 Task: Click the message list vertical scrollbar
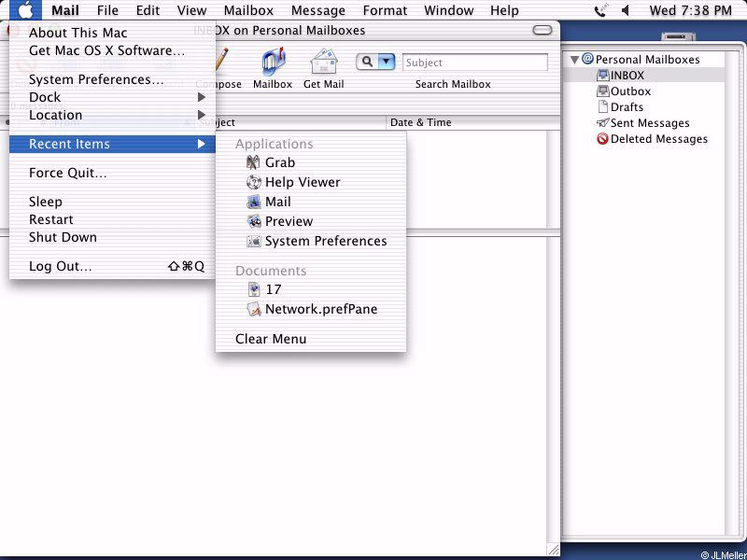point(553,179)
